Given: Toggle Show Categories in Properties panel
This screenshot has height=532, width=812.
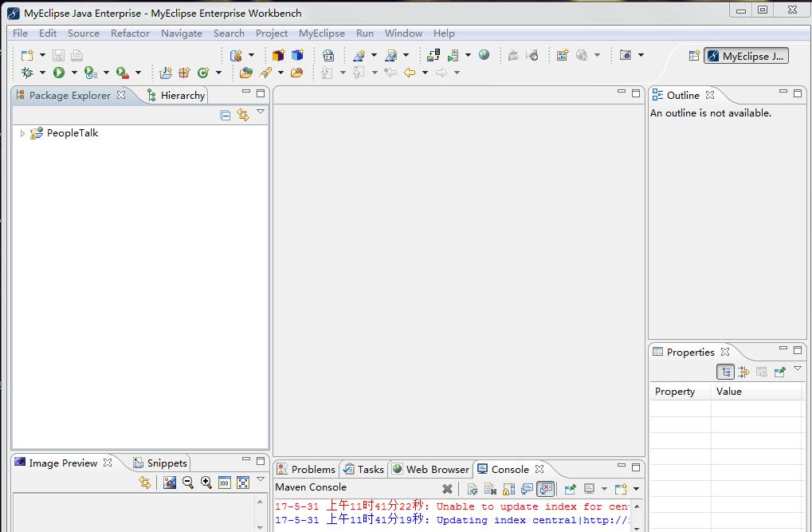Looking at the screenshot, I should 725,372.
